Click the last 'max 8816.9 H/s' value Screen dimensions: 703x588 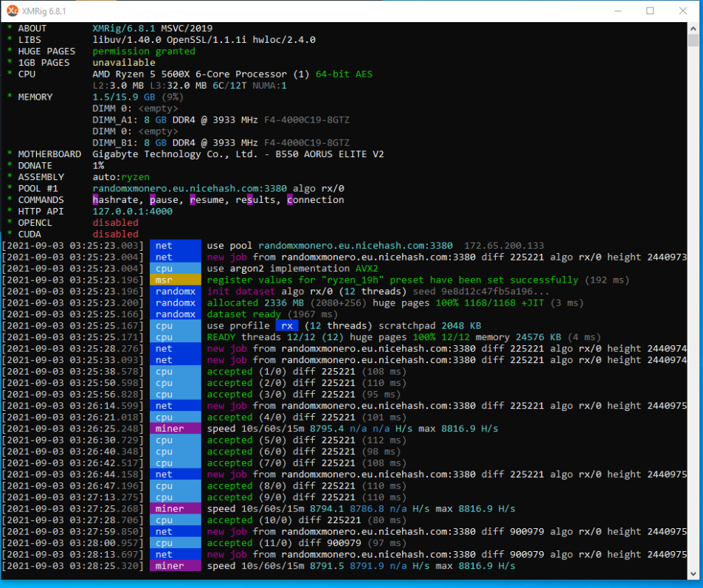pos(475,566)
